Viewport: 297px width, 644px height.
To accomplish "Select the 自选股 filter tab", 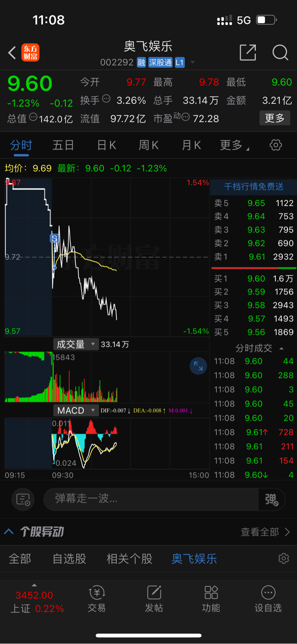I will tap(70, 559).
